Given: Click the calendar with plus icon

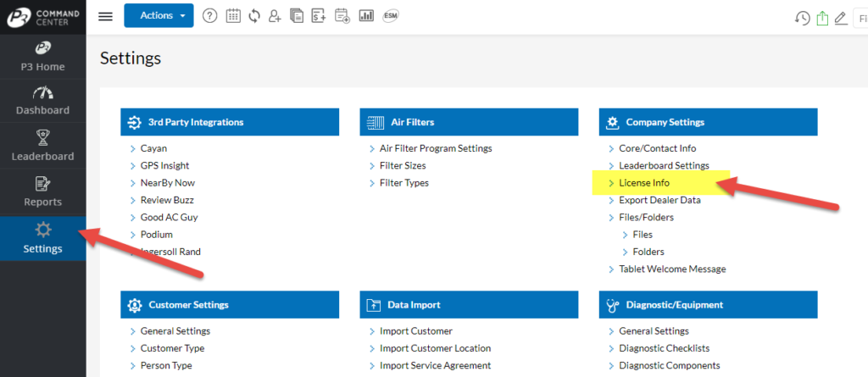Looking at the screenshot, I should point(342,16).
